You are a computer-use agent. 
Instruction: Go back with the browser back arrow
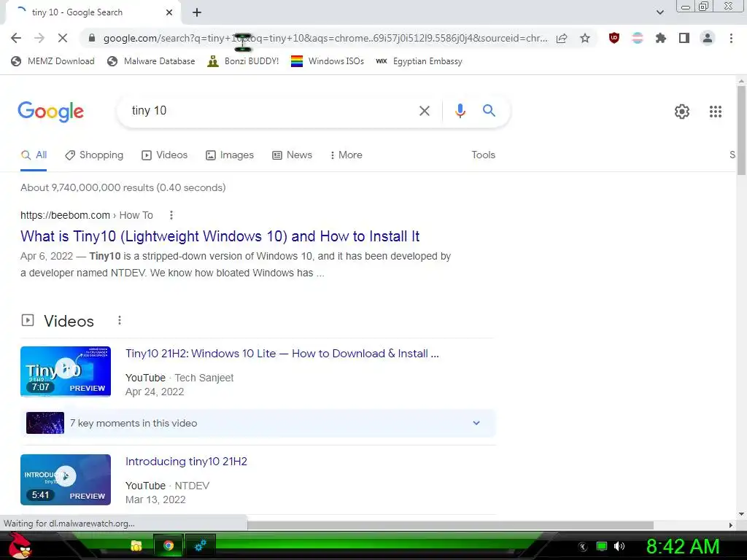(16, 38)
